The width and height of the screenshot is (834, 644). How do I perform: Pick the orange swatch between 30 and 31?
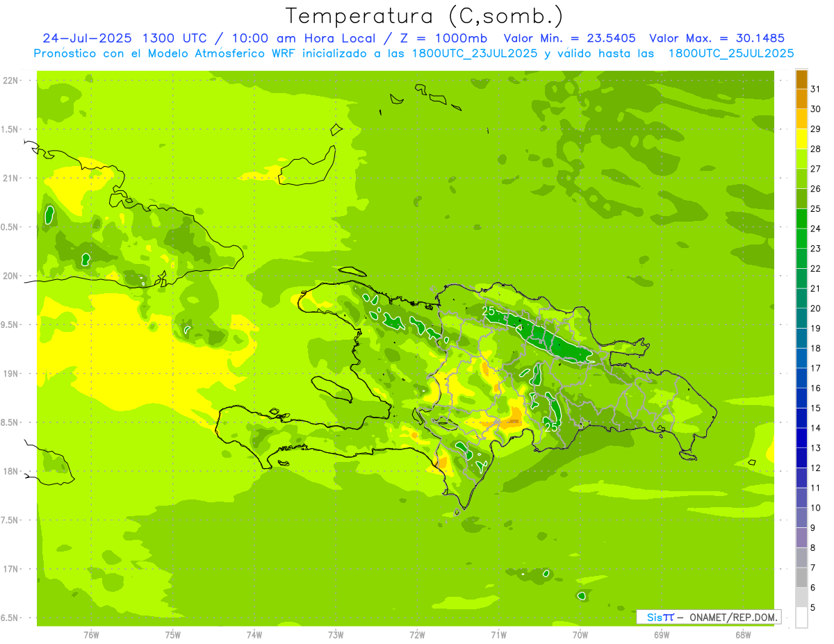click(x=801, y=99)
